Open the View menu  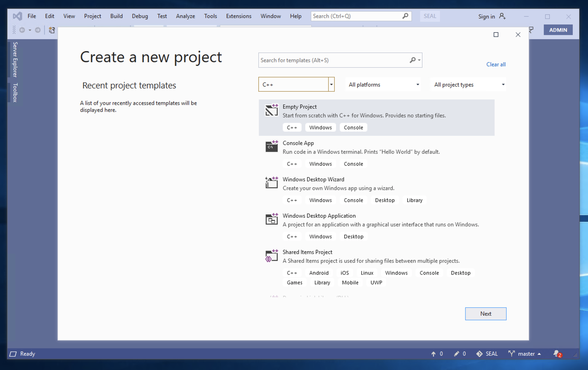(x=69, y=16)
